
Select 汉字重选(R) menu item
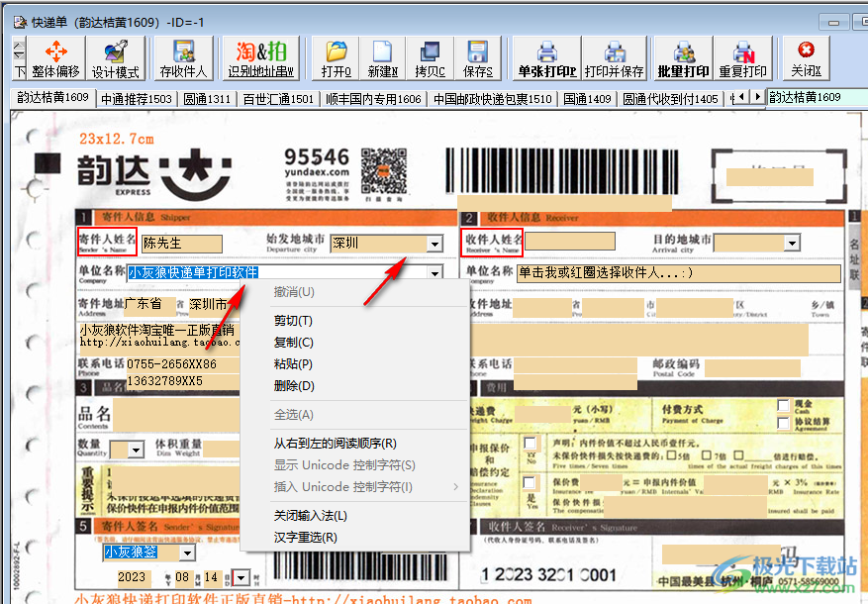click(x=355, y=537)
